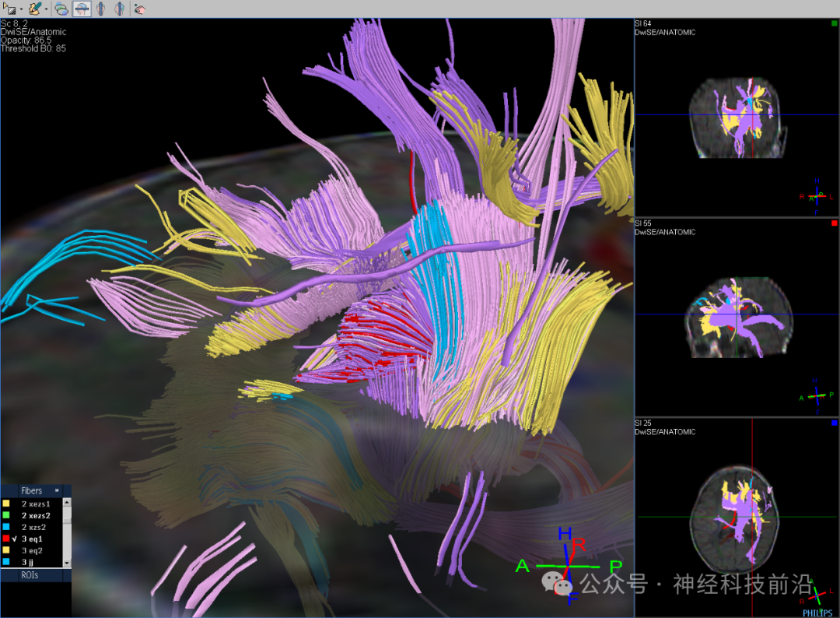
Task: Select the freehand ROI drawing pencil tool
Action: coord(35,9)
